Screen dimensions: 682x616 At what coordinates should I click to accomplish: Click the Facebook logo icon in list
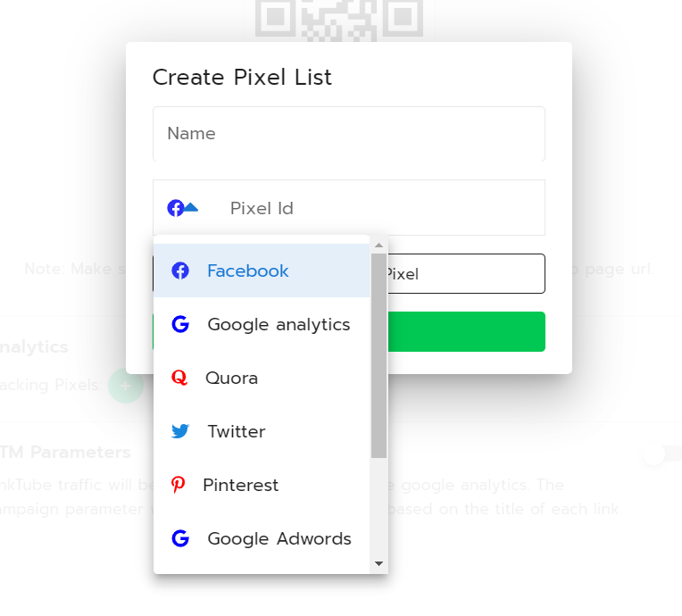pyautogui.click(x=180, y=271)
